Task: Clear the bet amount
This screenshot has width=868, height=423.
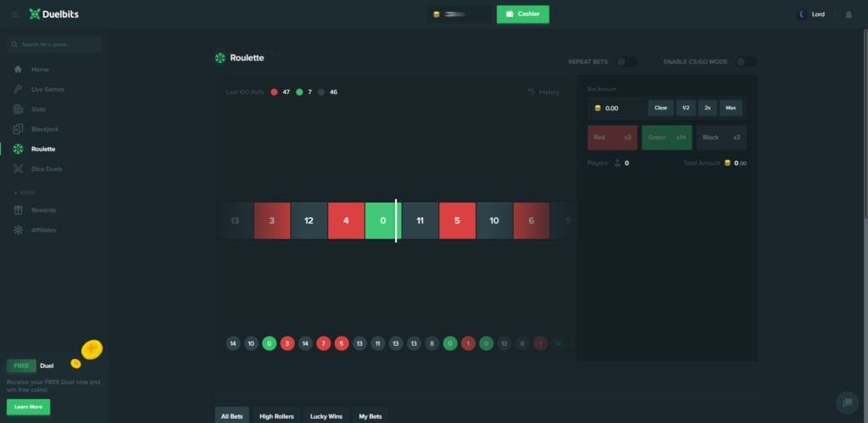Action: [x=661, y=108]
